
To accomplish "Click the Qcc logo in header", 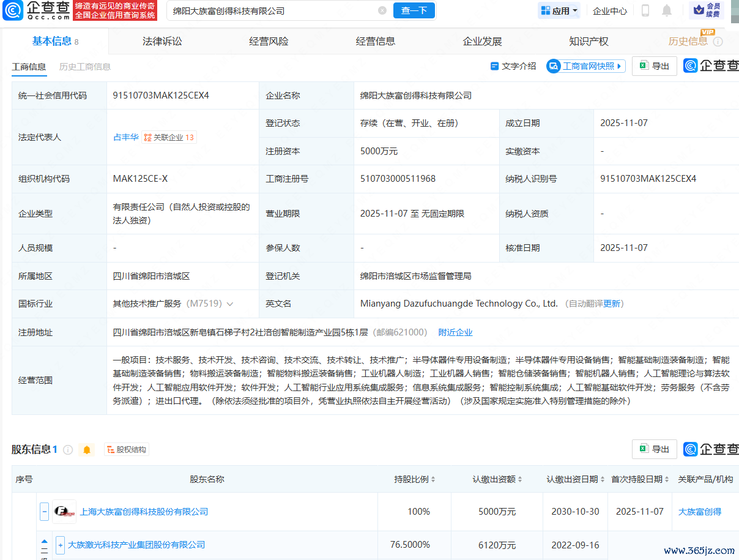I will click(x=36, y=10).
